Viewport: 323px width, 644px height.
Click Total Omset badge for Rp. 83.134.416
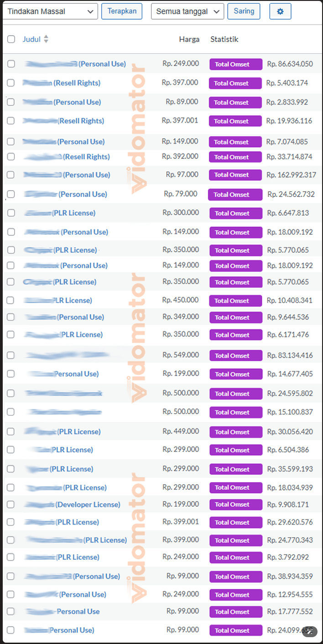[236, 356]
